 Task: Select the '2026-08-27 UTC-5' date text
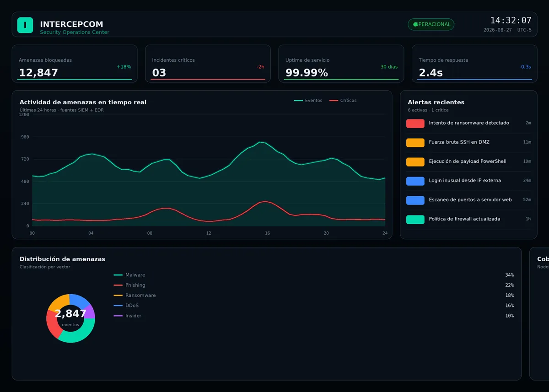[x=507, y=30]
